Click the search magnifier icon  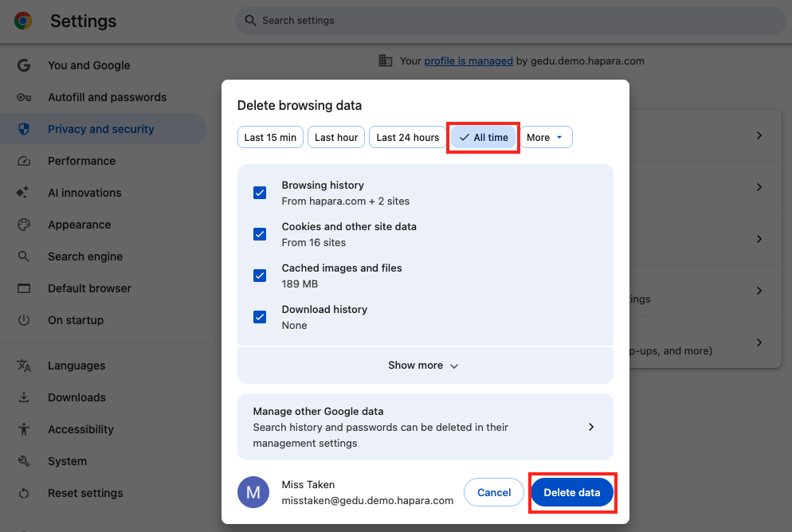pos(250,20)
